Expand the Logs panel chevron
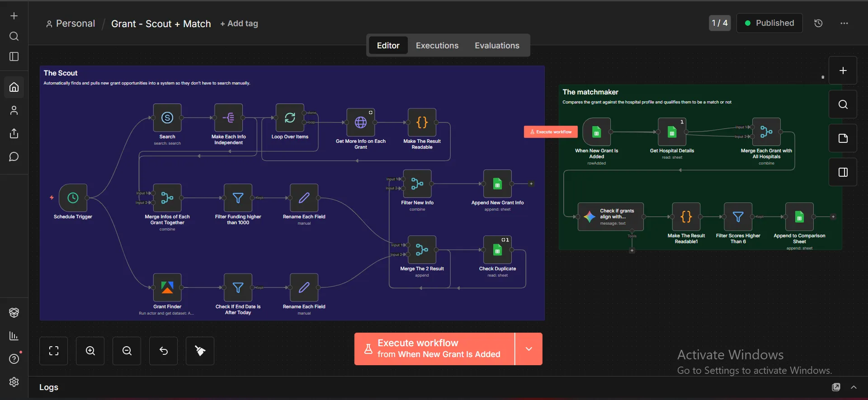 854,387
